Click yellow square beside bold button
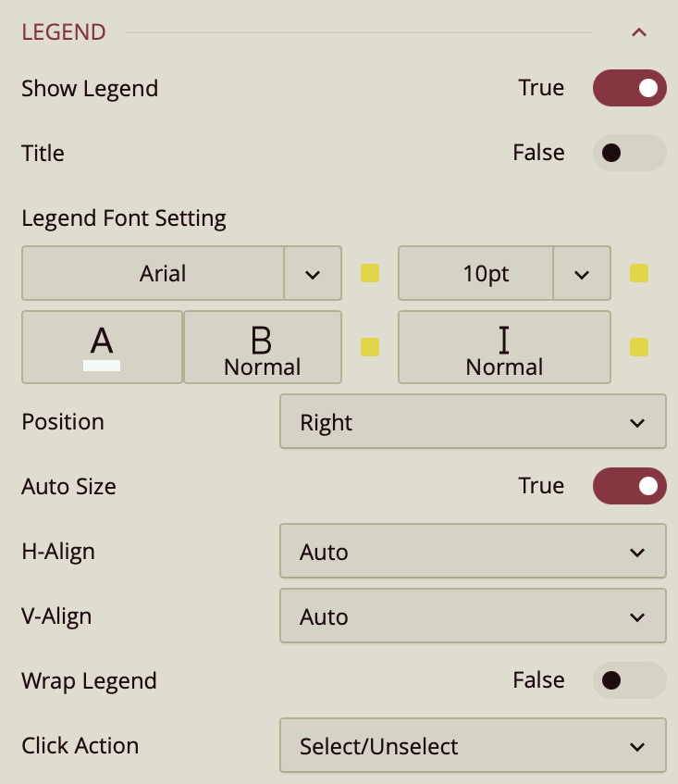The width and height of the screenshot is (678, 784). point(370,347)
